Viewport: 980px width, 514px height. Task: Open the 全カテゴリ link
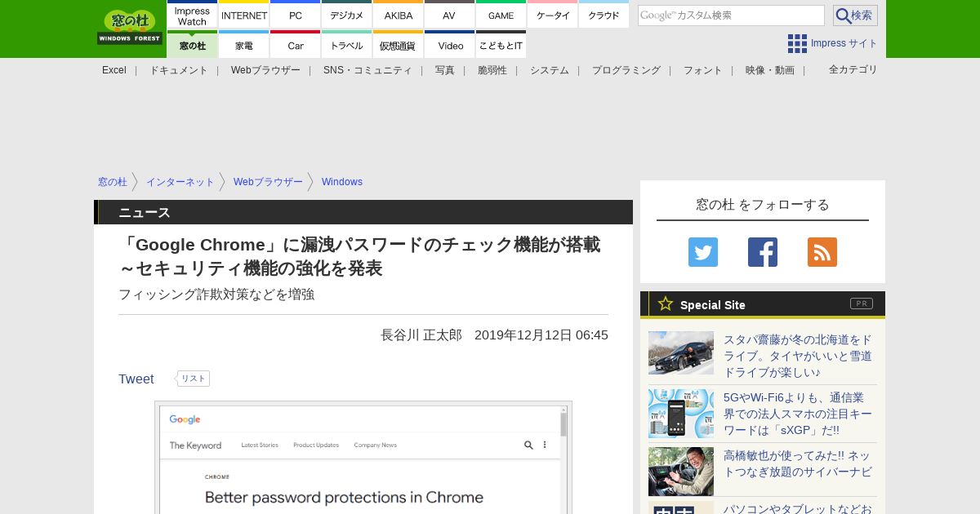tap(853, 69)
